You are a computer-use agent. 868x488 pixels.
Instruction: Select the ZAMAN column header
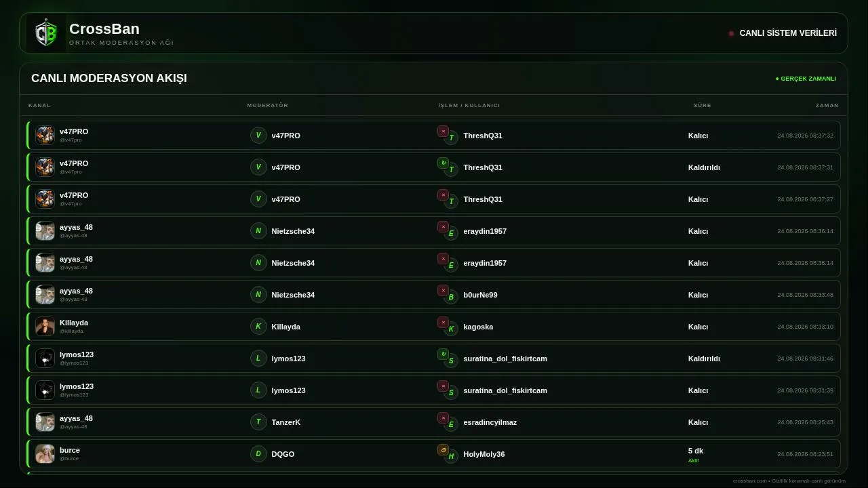[x=827, y=105]
